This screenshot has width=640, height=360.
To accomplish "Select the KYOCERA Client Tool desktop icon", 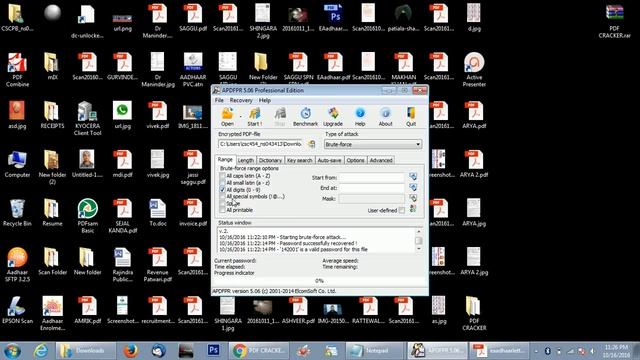I will 87,119.
